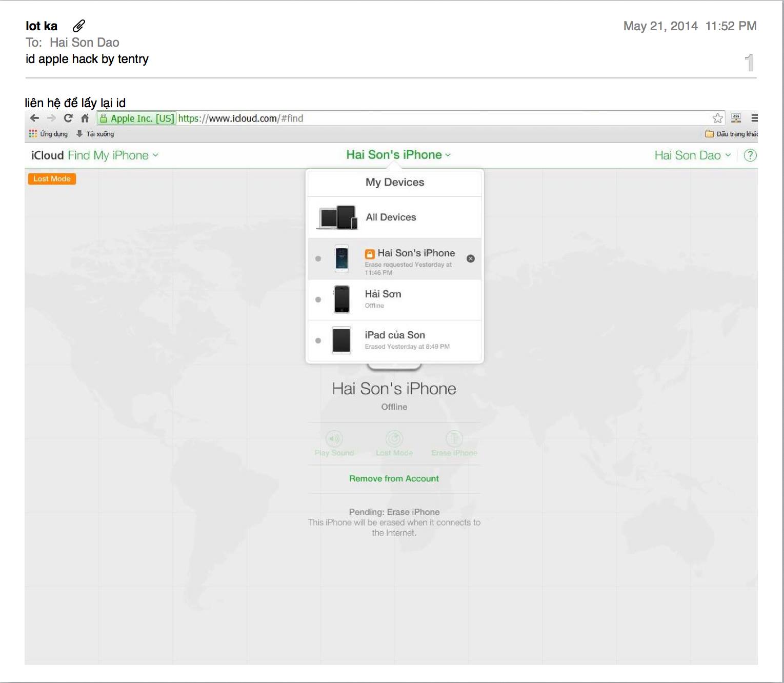The image size is (784, 683).
Task: Click the sender name lot ka
Action: (42, 26)
